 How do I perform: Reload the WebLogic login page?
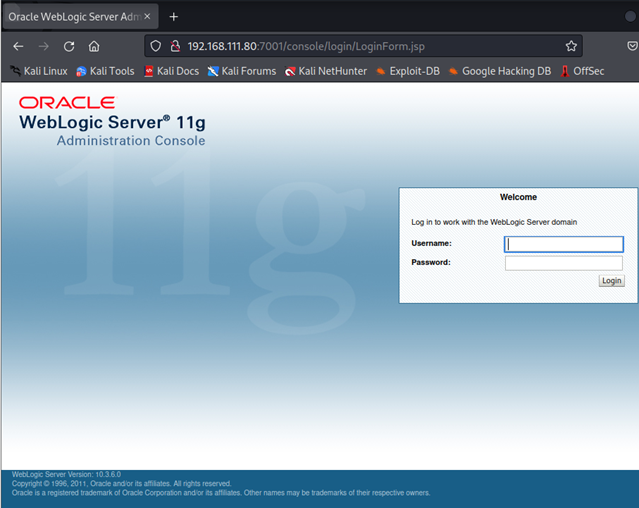click(69, 46)
